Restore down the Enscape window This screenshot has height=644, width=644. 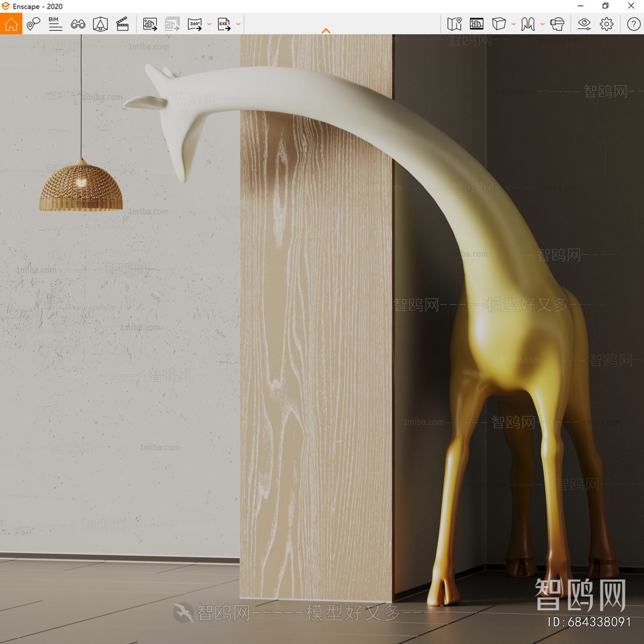605,6
